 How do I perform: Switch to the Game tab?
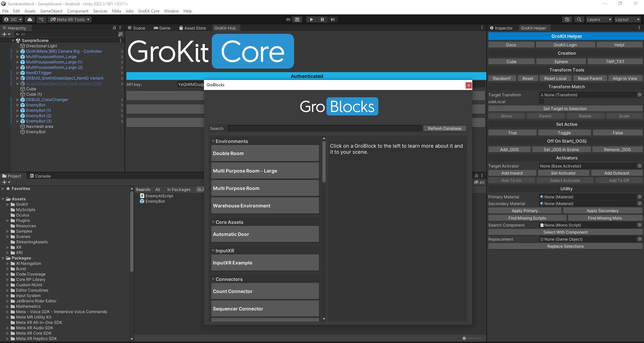162,28
